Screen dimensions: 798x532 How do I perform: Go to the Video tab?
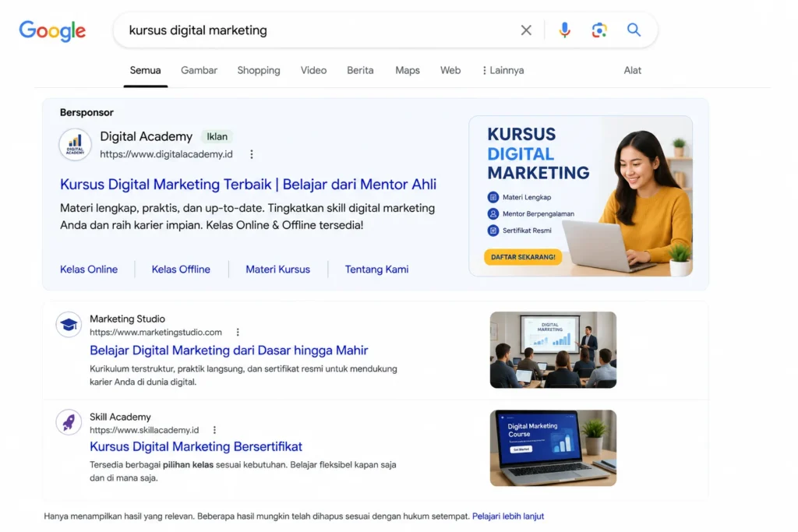point(313,71)
